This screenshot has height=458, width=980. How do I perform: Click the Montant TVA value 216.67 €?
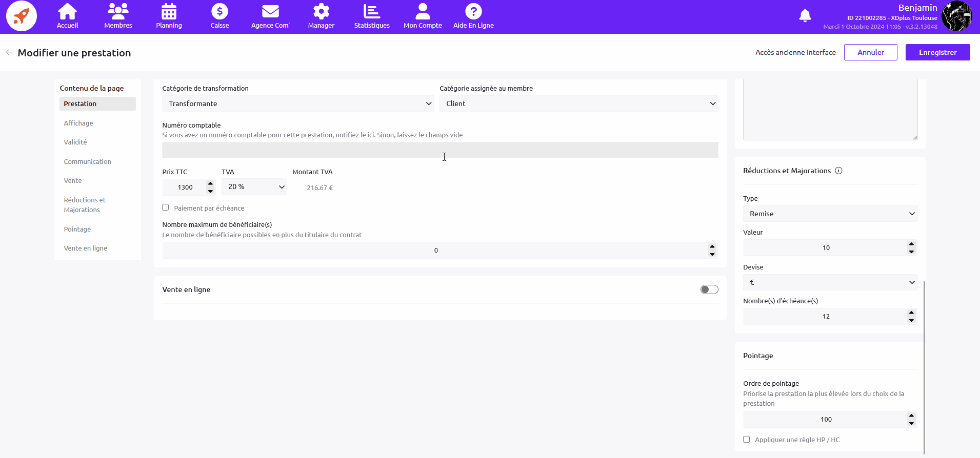[x=319, y=188]
